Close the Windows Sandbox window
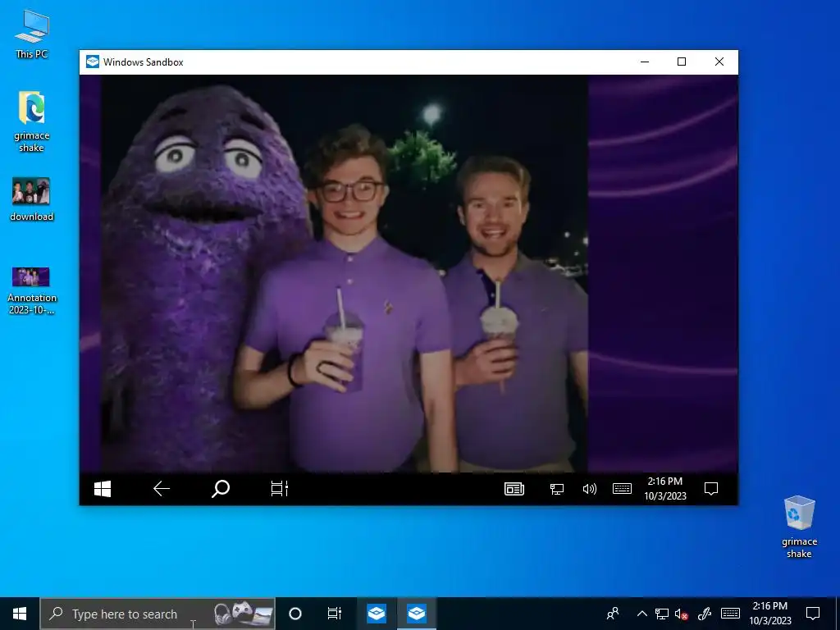 pyautogui.click(x=719, y=62)
